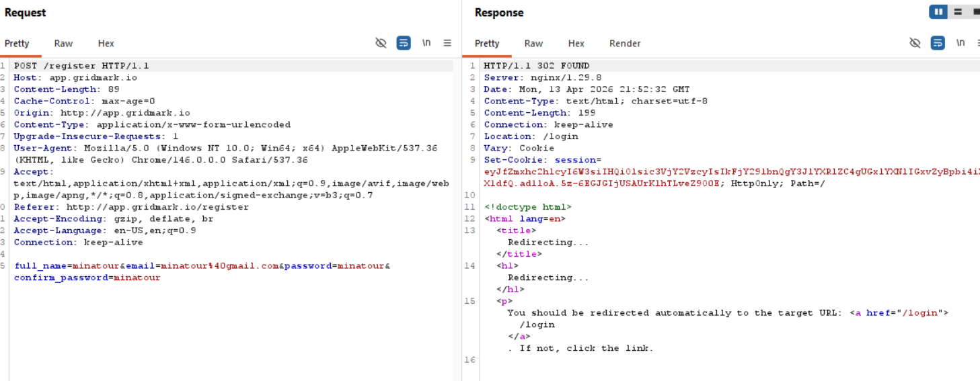980x381 pixels.
Task: Switch to the top-bottom split layout
Action: click(x=958, y=12)
